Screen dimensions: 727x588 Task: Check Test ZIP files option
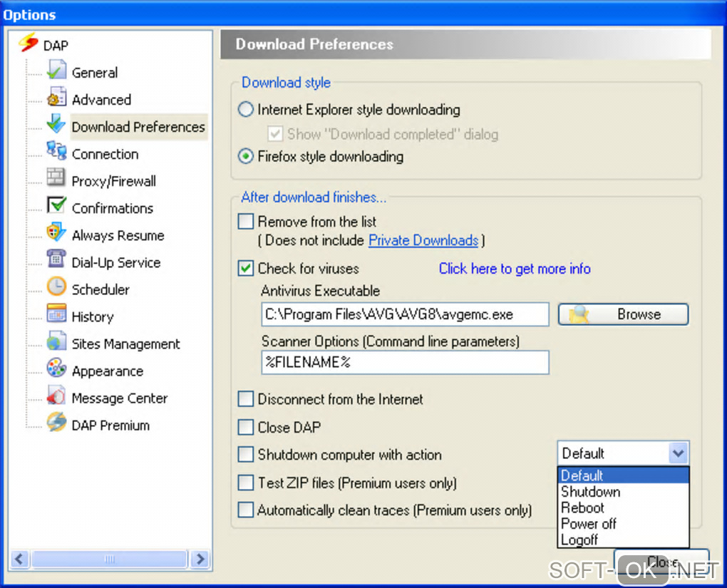(246, 483)
